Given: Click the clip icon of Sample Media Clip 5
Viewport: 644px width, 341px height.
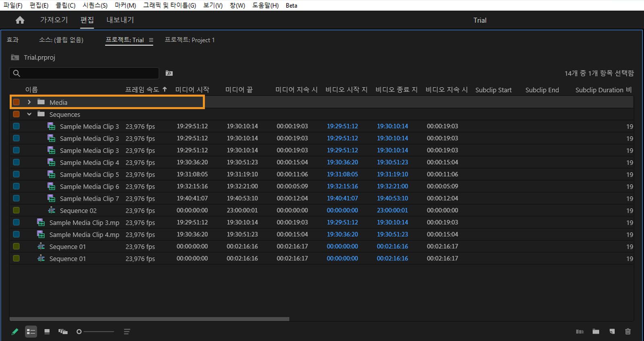Looking at the screenshot, I should click(x=51, y=174).
